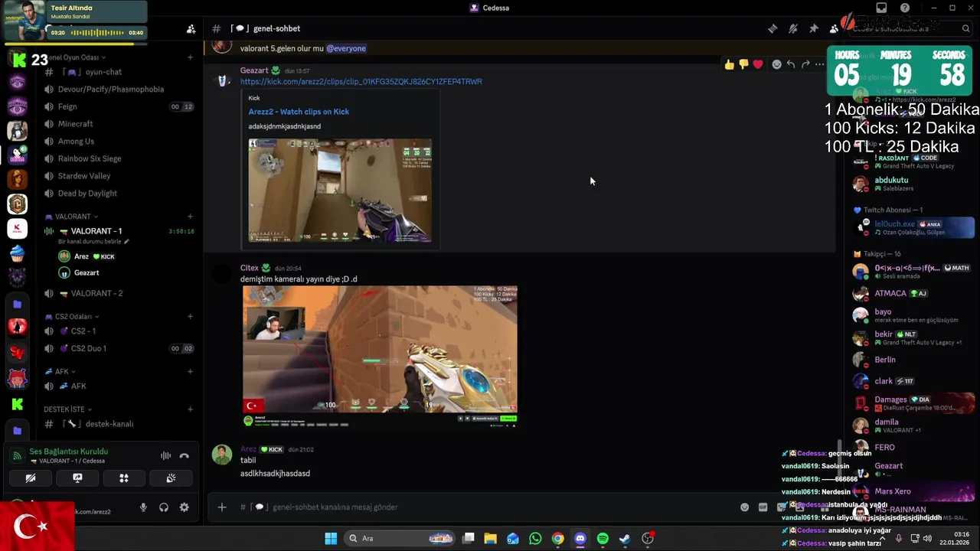Reply to the message with arrow icon
This screenshot has height=551, width=980.
791,64
